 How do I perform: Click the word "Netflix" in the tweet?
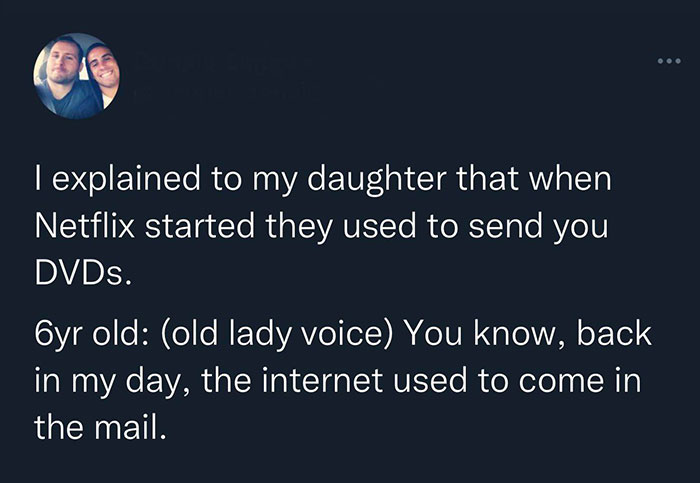(84, 225)
